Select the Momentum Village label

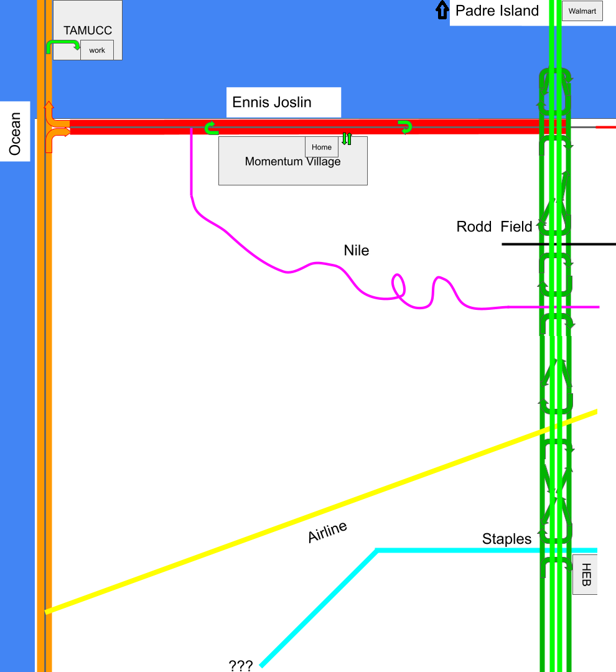point(292,162)
